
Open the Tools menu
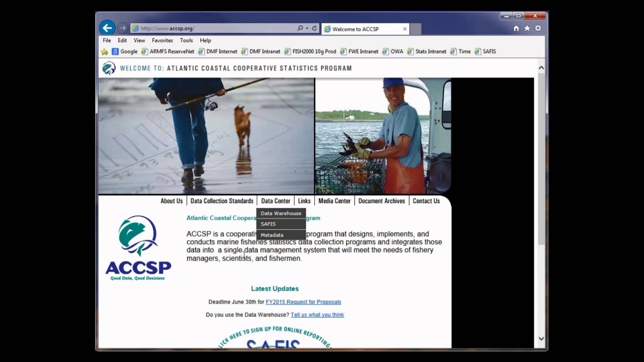point(186,40)
